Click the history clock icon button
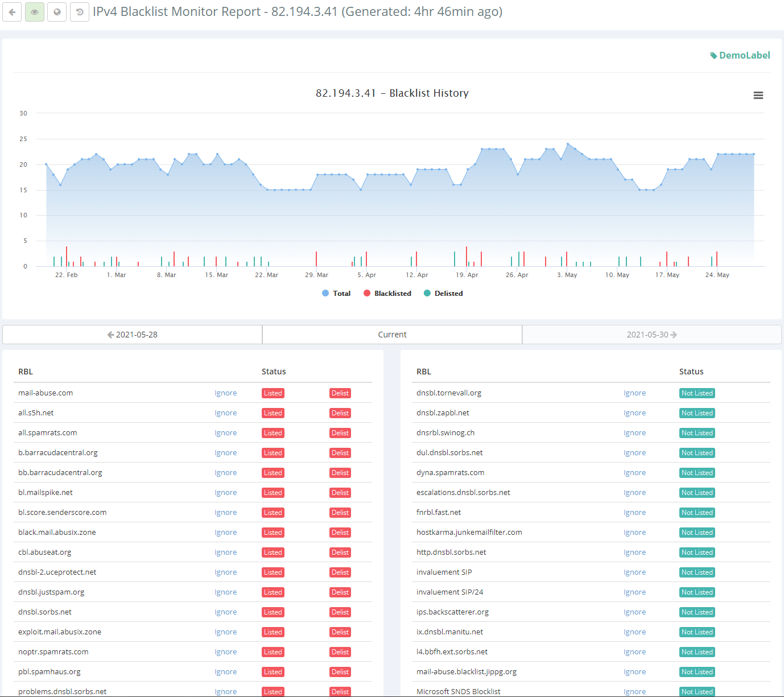The width and height of the screenshot is (784, 697). click(x=80, y=12)
